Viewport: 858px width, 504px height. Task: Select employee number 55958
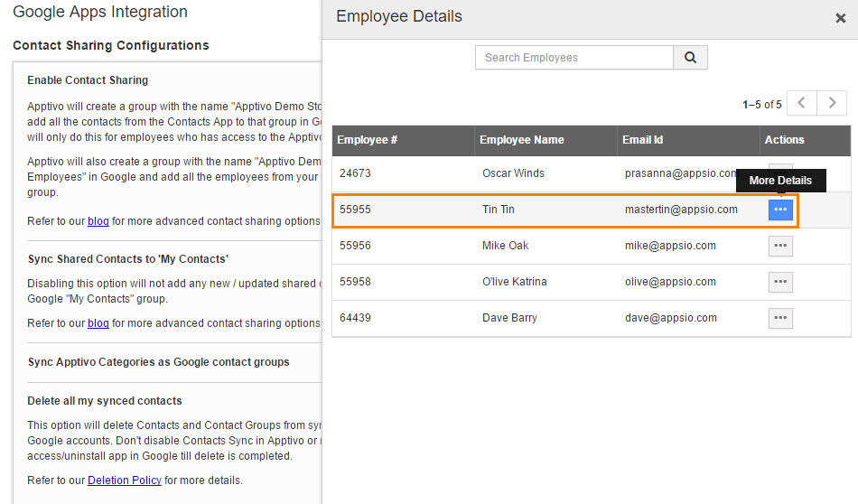tap(355, 282)
